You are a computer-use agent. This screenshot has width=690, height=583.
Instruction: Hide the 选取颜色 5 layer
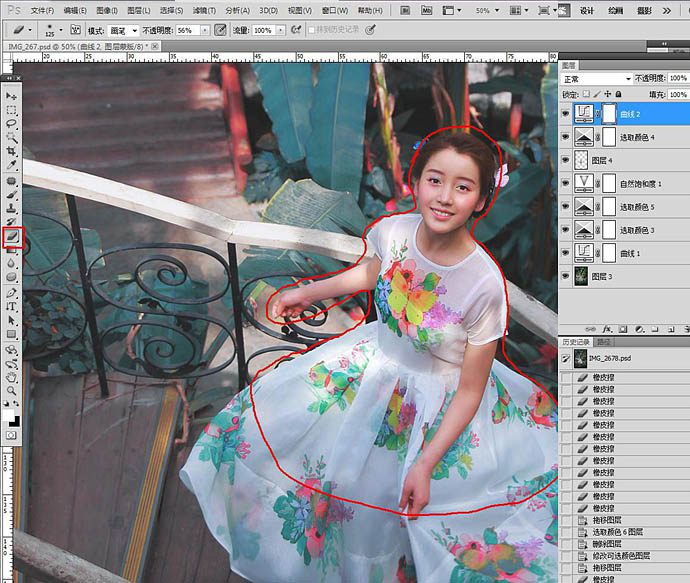565,207
